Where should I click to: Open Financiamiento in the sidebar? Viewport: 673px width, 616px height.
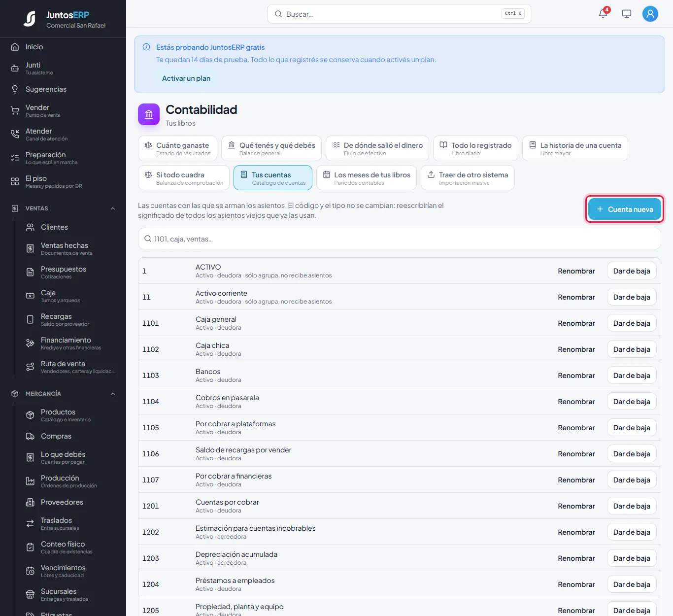tap(71, 343)
